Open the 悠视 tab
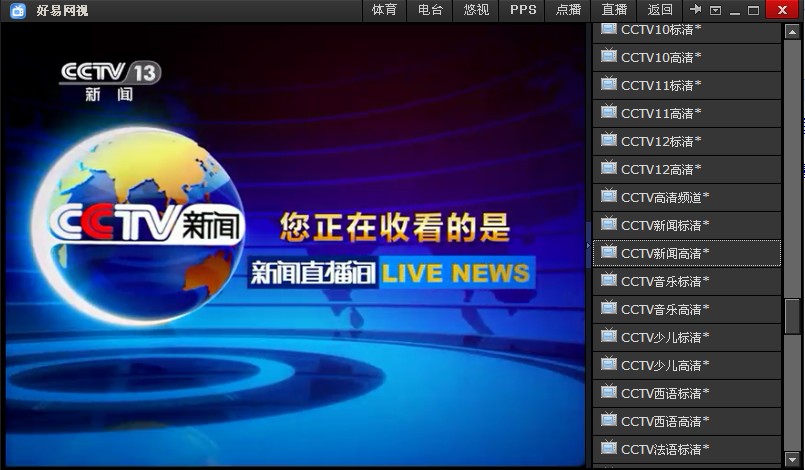 [x=476, y=10]
